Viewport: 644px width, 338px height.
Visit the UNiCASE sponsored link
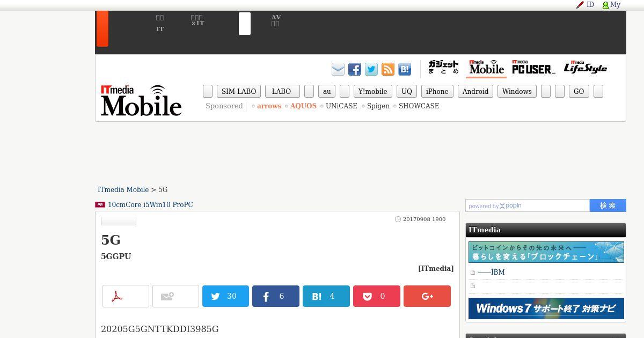click(341, 106)
